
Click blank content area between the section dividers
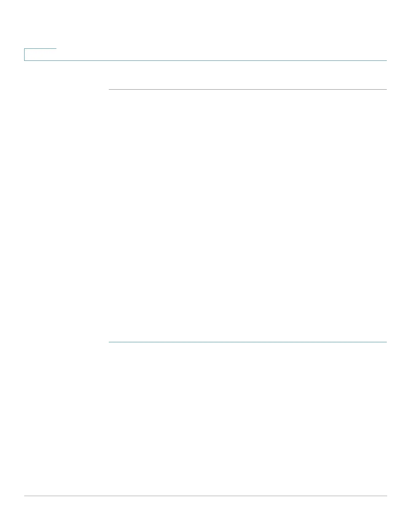point(248,216)
